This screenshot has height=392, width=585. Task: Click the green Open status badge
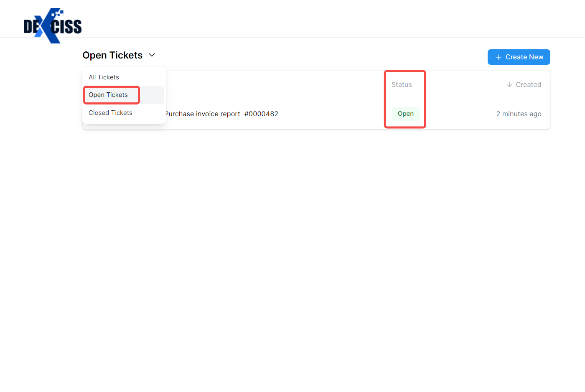click(x=405, y=114)
